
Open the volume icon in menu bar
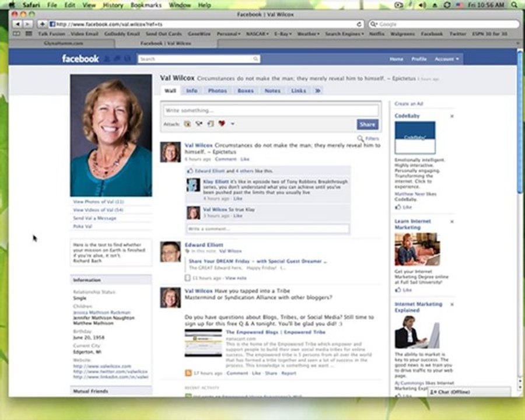[x=422, y=5]
